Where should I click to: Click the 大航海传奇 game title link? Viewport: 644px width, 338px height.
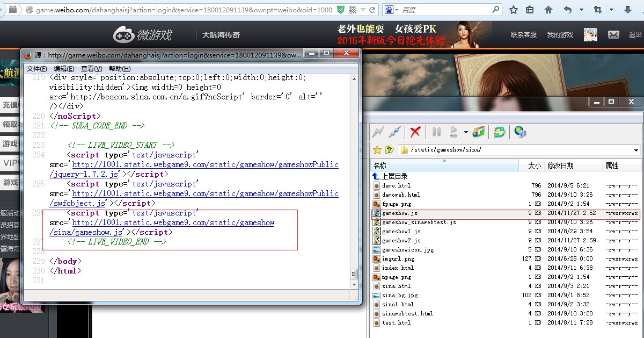pyautogui.click(x=221, y=35)
